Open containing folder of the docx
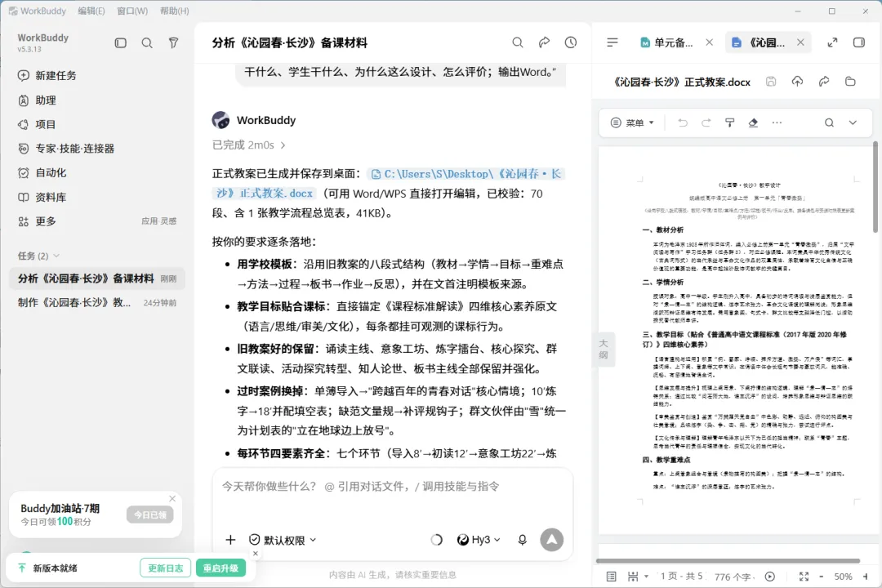Image resolution: width=882 pixels, height=588 pixels. click(850, 82)
